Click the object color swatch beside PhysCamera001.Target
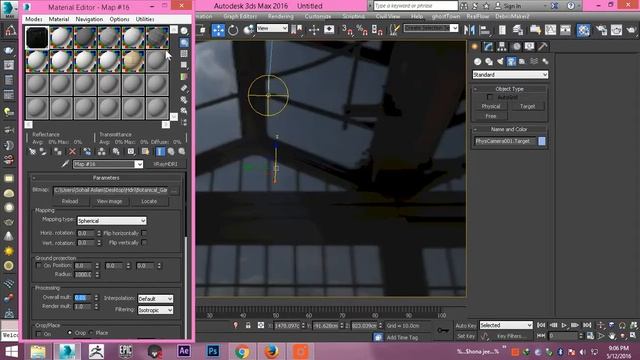The width and height of the screenshot is (640, 360). 542,141
